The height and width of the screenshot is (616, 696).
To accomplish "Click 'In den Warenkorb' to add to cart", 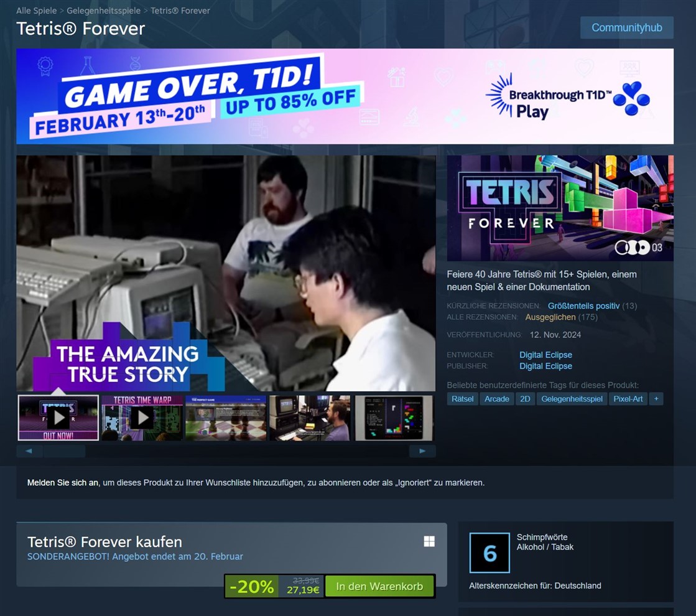I will (379, 586).
